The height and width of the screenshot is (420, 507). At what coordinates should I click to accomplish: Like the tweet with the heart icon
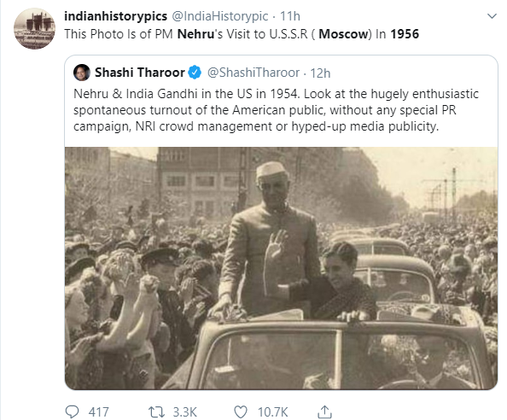241,412
